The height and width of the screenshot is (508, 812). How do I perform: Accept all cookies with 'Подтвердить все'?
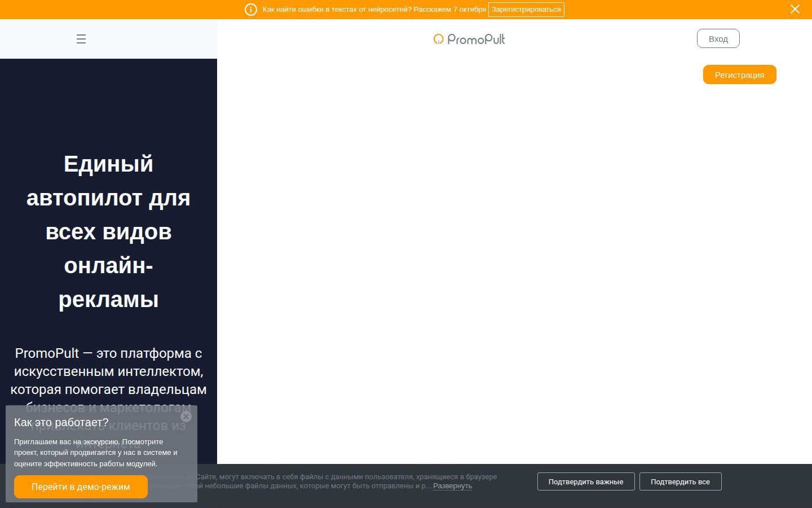point(680,481)
